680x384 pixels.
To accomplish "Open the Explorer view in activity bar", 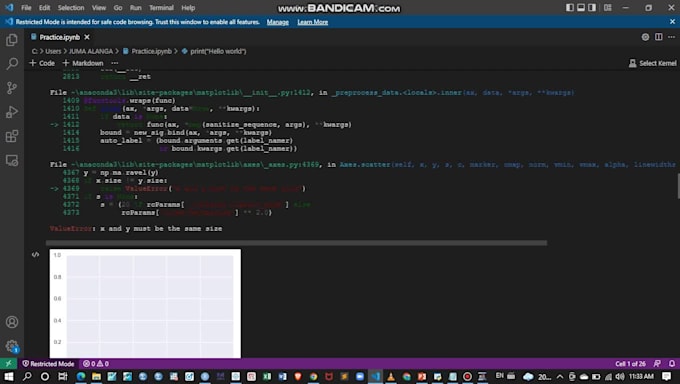I will click(12, 40).
